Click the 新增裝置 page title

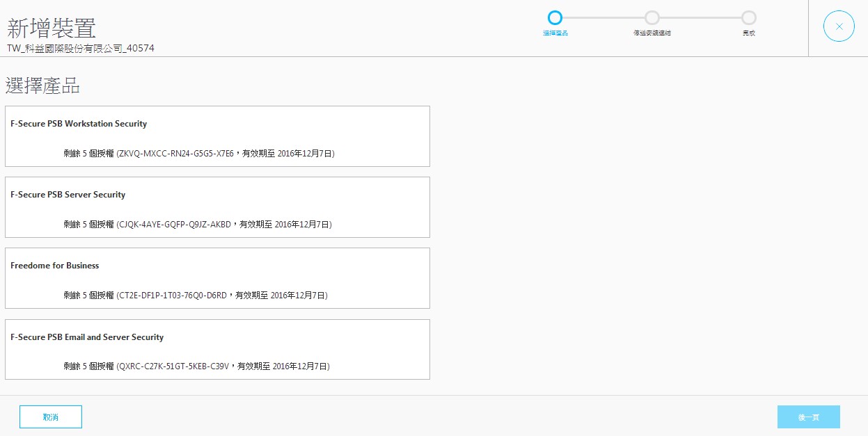click(x=52, y=28)
